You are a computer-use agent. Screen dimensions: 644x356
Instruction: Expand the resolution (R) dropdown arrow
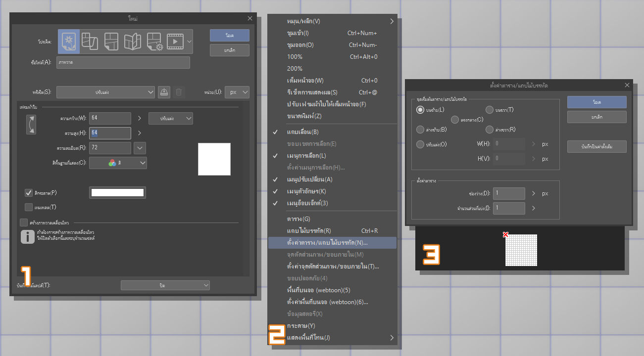(x=140, y=148)
